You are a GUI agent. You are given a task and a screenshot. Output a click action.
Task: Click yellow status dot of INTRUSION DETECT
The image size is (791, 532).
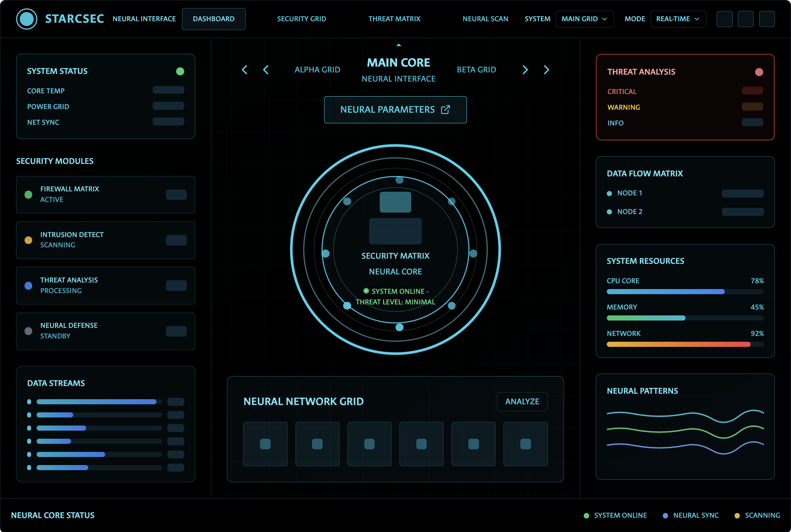click(x=28, y=240)
